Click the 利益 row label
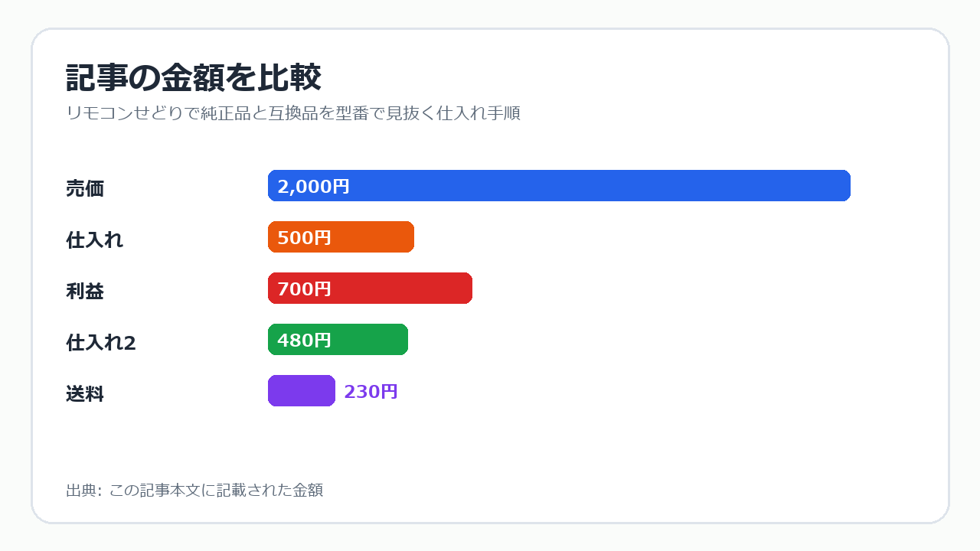Image resolution: width=980 pixels, height=551 pixels. coord(85,291)
